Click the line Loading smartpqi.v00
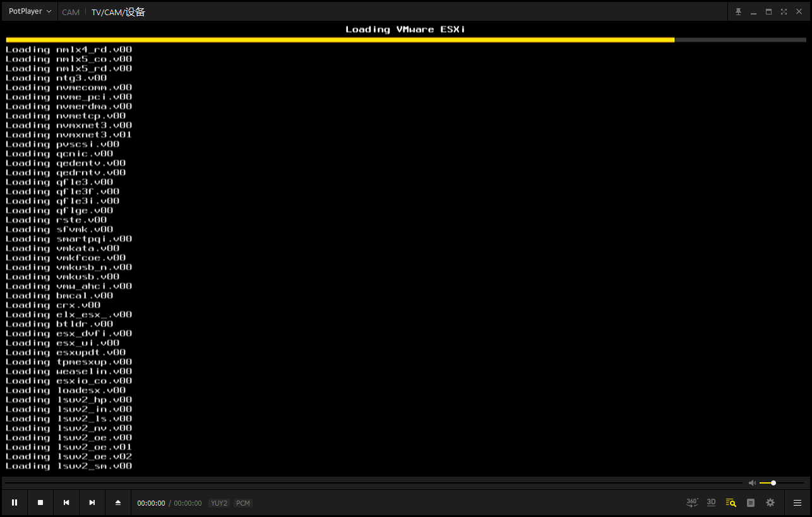 [69, 239]
